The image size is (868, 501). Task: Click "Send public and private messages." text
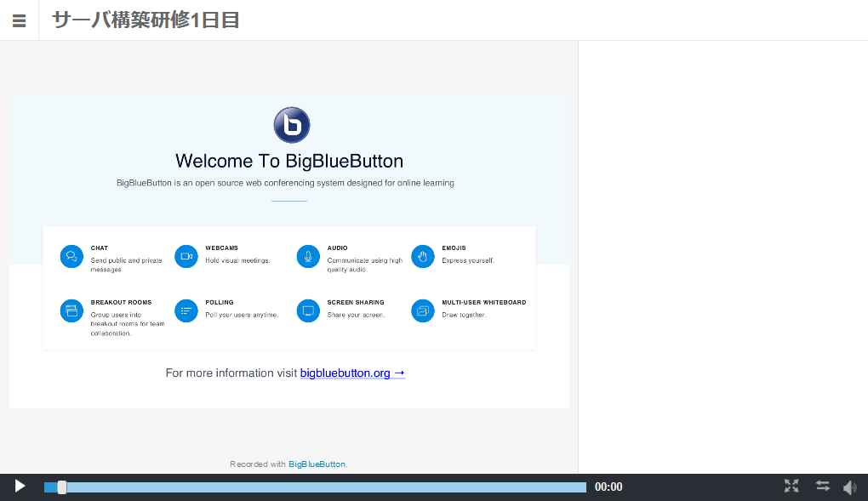pos(127,265)
